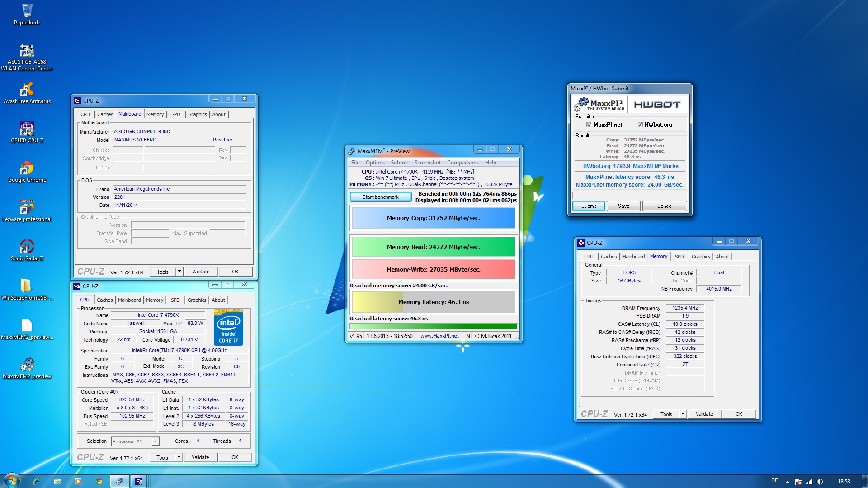Image resolution: width=868 pixels, height=488 pixels.
Task: Click the Memory-Write red result bar
Action: (x=434, y=269)
